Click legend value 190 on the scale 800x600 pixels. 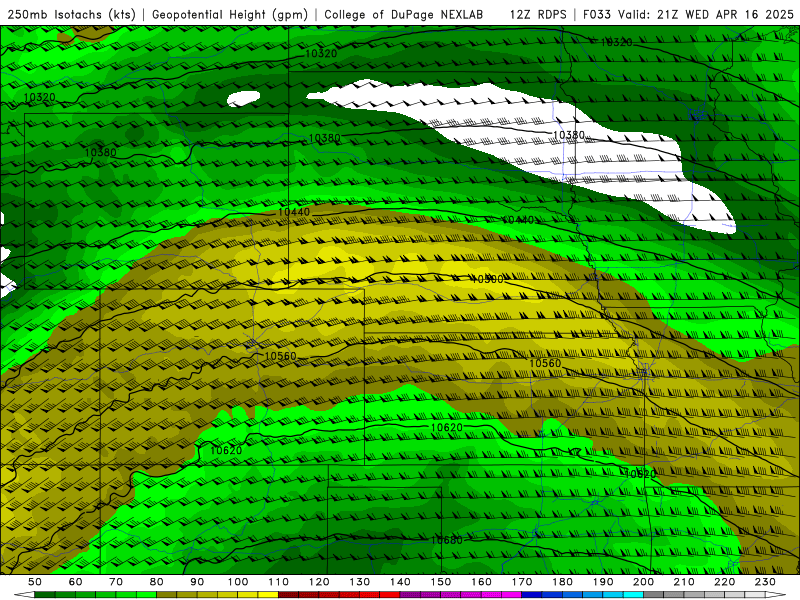click(x=603, y=582)
